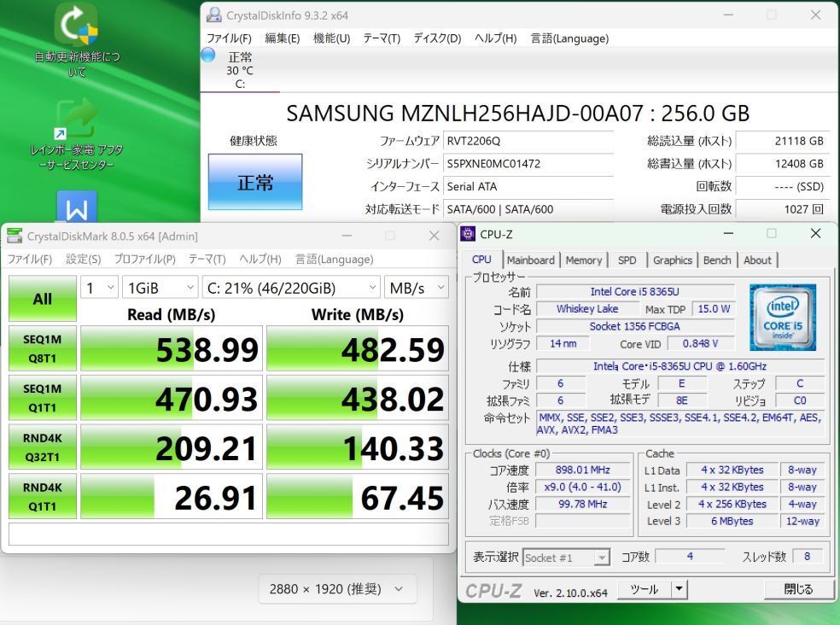Viewport: 840px width, 625px height.
Task: Open 言語(Language) menu in CrystalDiskInfo
Action: click(569, 38)
